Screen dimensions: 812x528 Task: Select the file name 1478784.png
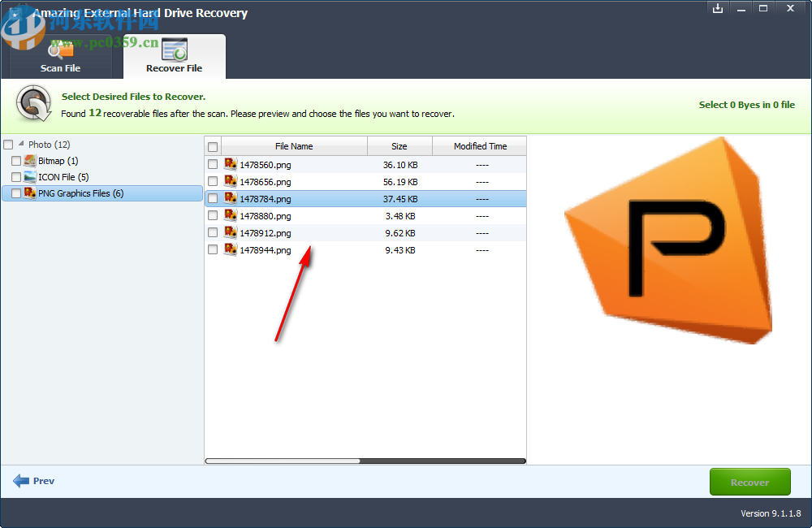click(266, 199)
